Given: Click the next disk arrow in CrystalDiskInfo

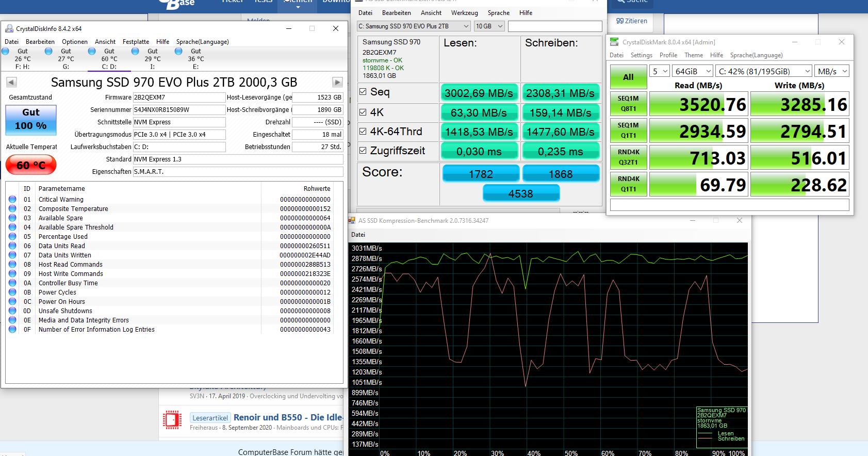Looking at the screenshot, I should 337,82.
